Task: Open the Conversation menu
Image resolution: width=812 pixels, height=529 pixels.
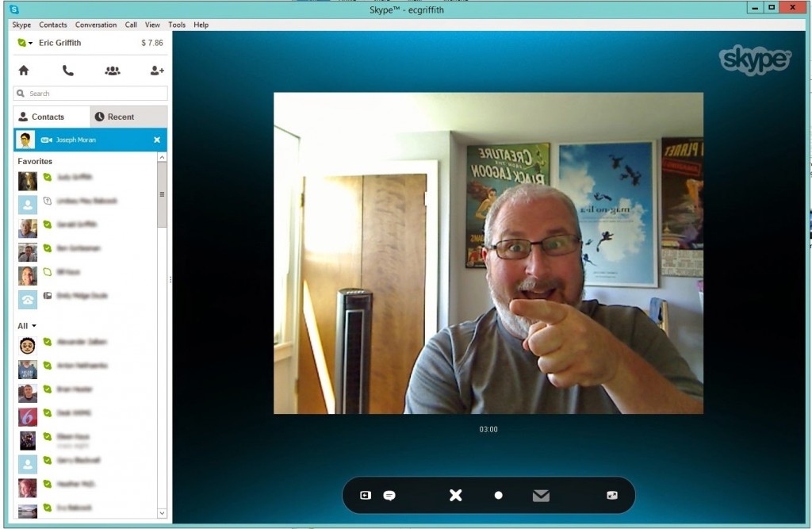Action: (96, 25)
